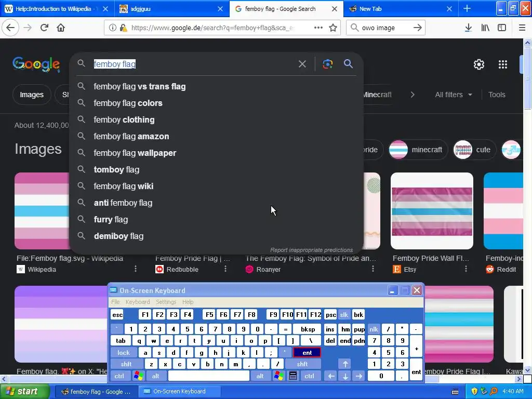Viewport: 532px width, 399px height.
Task: Switch to New Tab browser tab
Action: coord(401,9)
